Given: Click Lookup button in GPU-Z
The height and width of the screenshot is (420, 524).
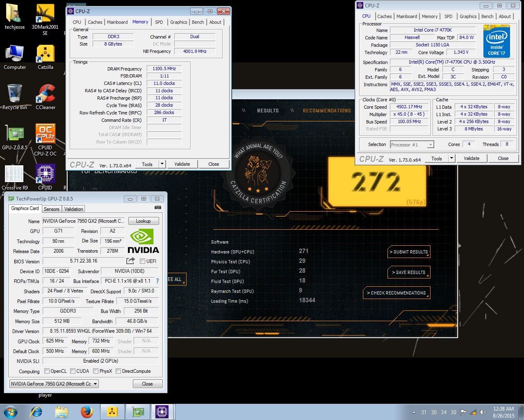Looking at the screenshot, I should click(x=144, y=221).
